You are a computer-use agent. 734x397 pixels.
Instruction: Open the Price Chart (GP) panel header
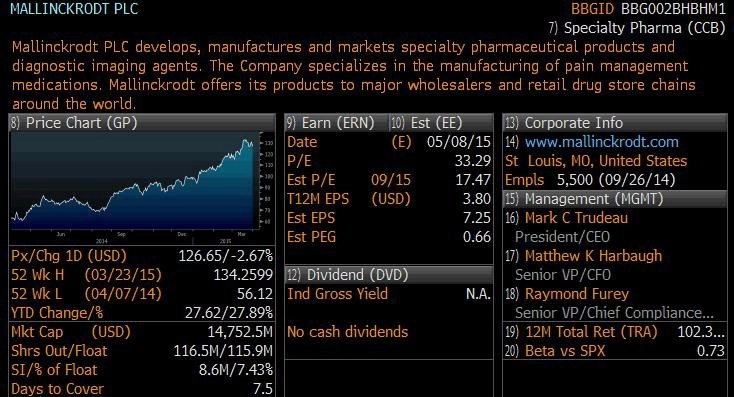142,123
